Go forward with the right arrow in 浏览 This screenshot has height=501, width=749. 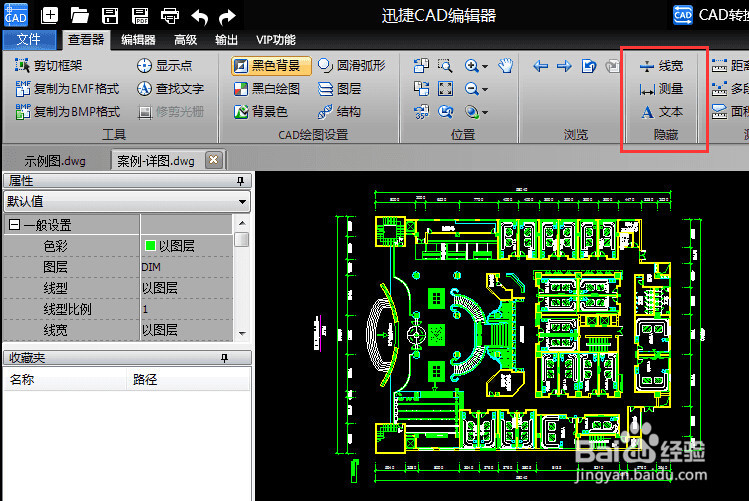pos(564,66)
